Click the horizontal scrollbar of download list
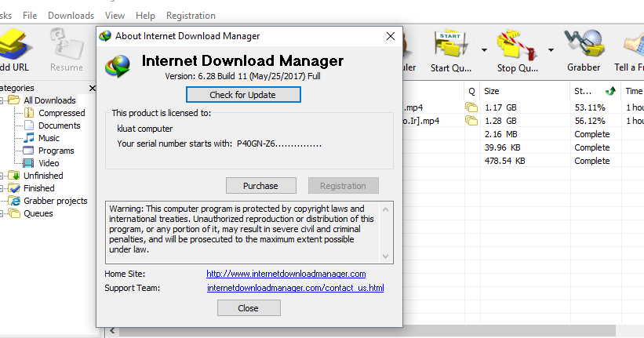 click(x=368, y=330)
